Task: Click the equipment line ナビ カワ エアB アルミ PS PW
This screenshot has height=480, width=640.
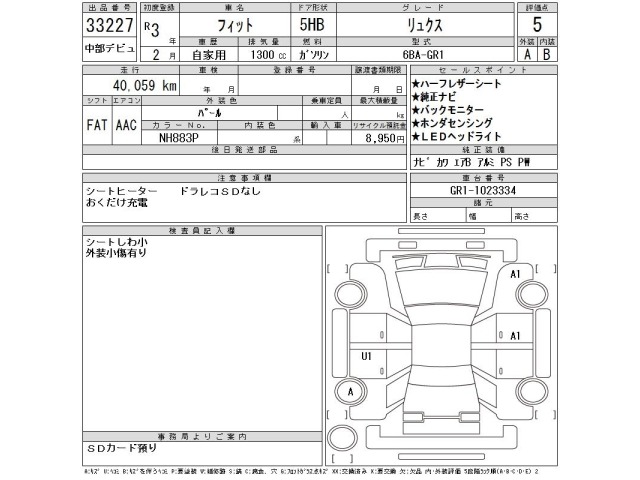Action: coord(471,162)
